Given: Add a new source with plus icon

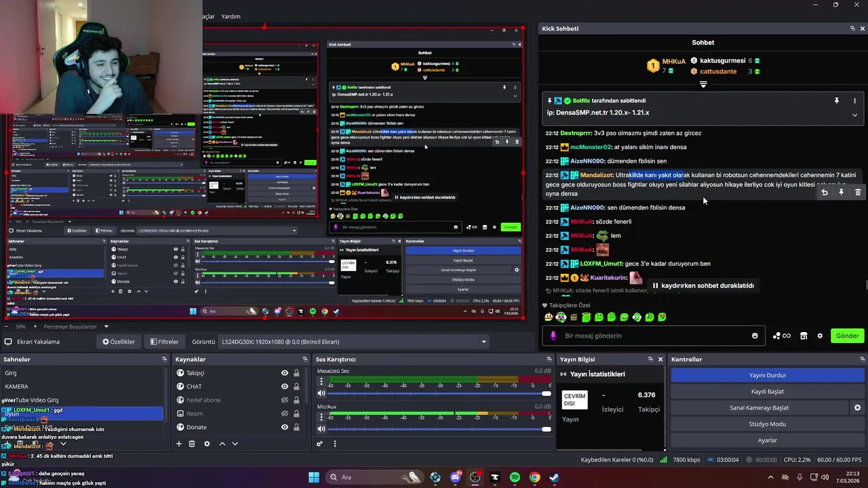Looking at the screenshot, I should point(179,444).
